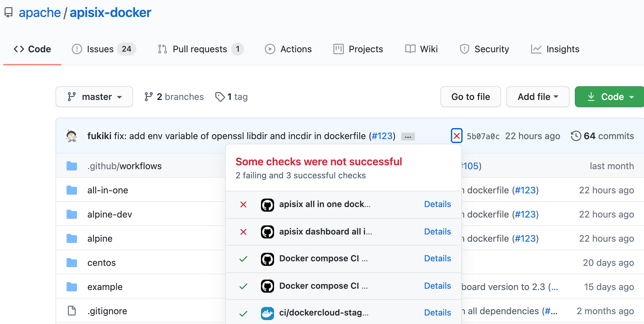View the 2 branches link

[x=174, y=97]
